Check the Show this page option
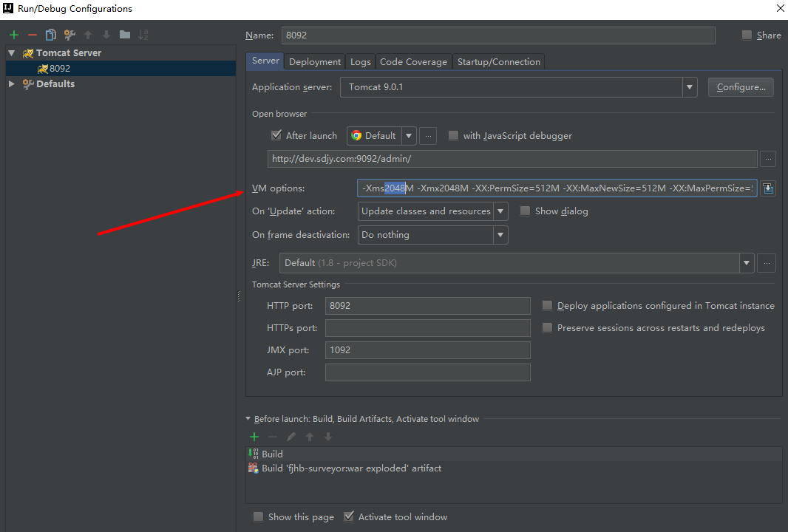Screen dimensions: 788x532 tap(258, 516)
